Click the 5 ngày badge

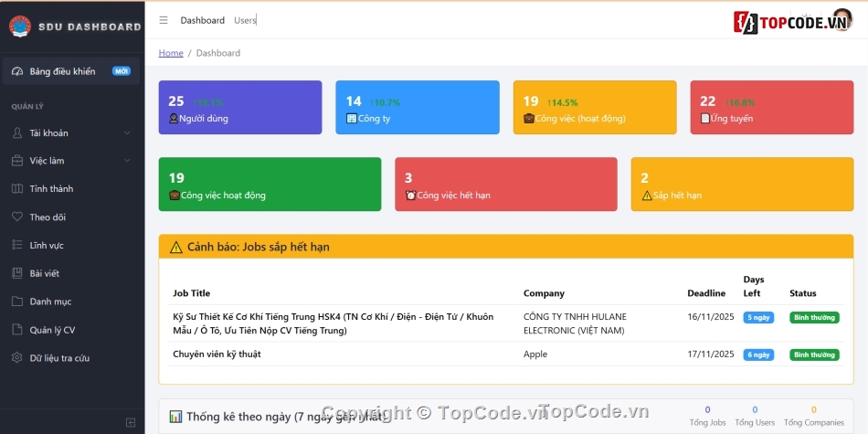pos(758,318)
